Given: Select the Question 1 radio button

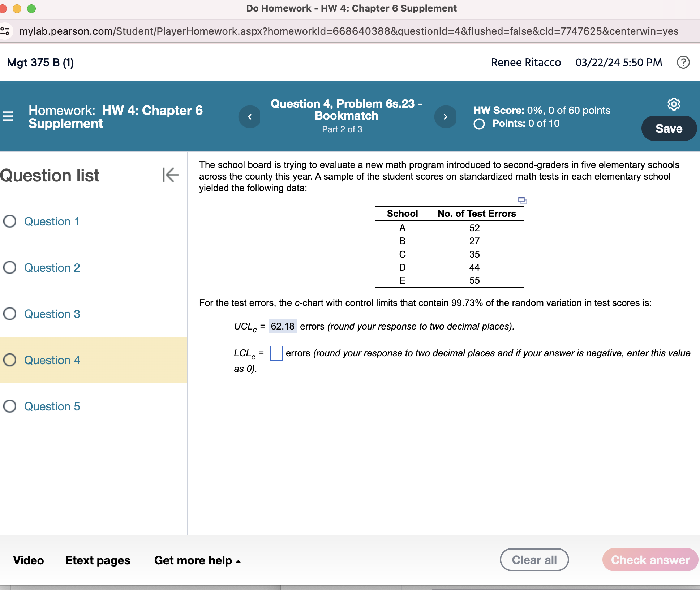Looking at the screenshot, I should click(10, 221).
